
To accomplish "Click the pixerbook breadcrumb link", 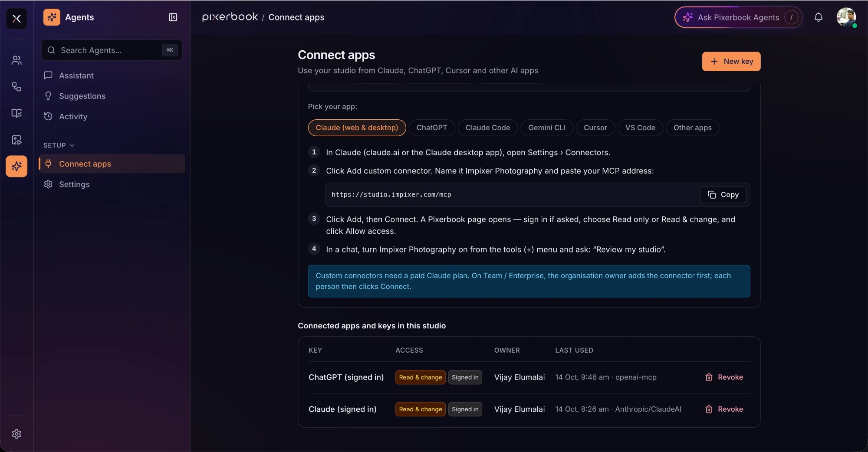I will tap(230, 17).
